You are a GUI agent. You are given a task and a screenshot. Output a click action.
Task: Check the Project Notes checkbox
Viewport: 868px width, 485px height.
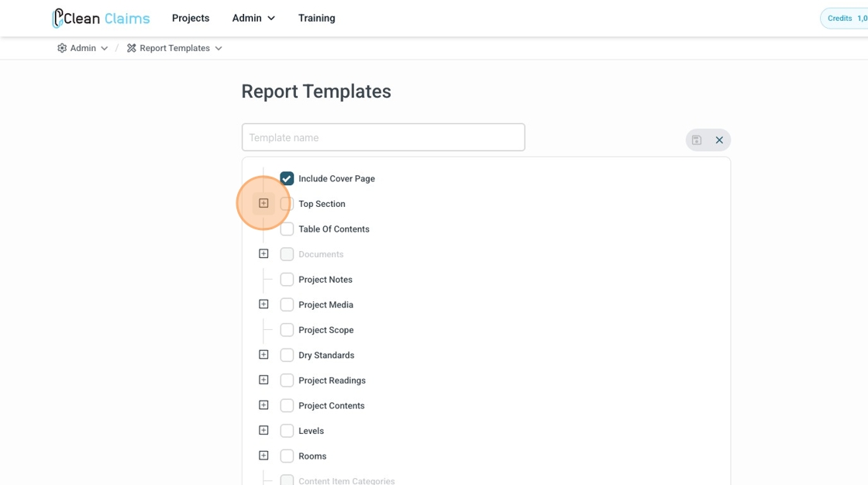(287, 280)
